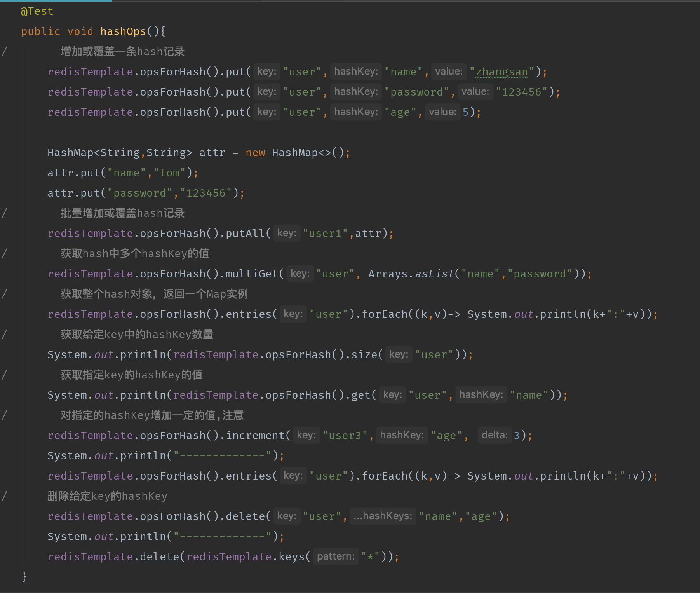This screenshot has width=700, height=593.
Task: Click the comment 获取hash中多个hashKey的值
Action: coord(135,254)
